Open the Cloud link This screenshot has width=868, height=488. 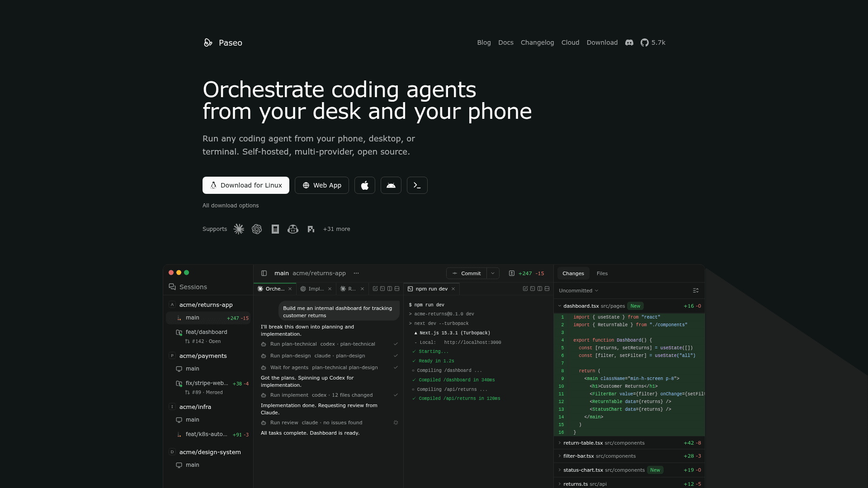tap(571, 42)
